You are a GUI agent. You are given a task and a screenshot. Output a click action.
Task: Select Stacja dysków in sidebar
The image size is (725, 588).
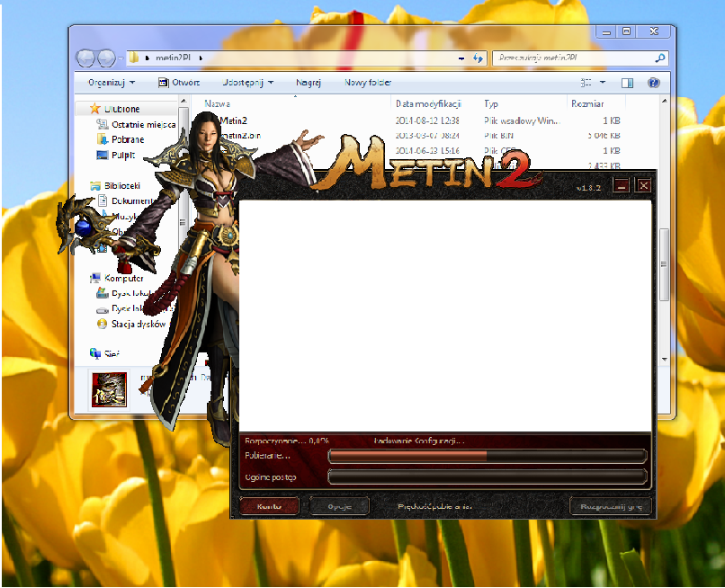point(130,324)
